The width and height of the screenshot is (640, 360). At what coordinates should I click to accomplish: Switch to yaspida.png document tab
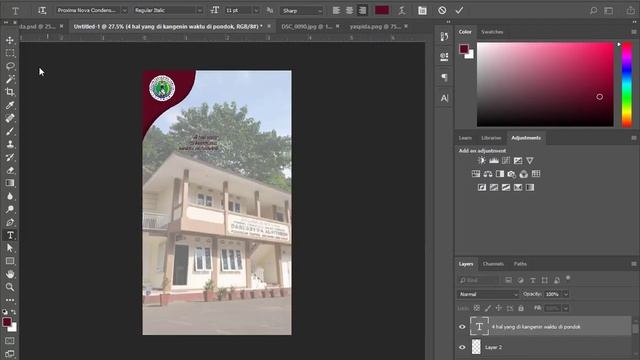375,27
